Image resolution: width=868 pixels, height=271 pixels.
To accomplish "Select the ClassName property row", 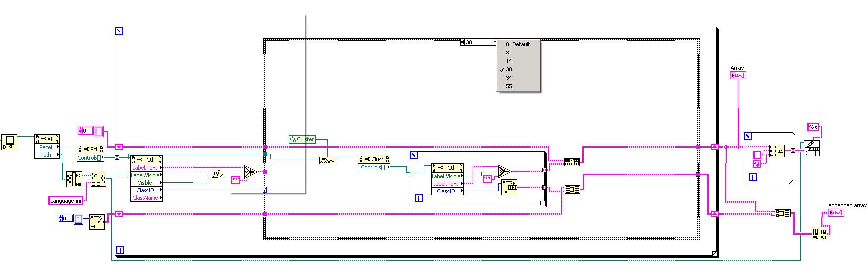I will tap(146, 198).
